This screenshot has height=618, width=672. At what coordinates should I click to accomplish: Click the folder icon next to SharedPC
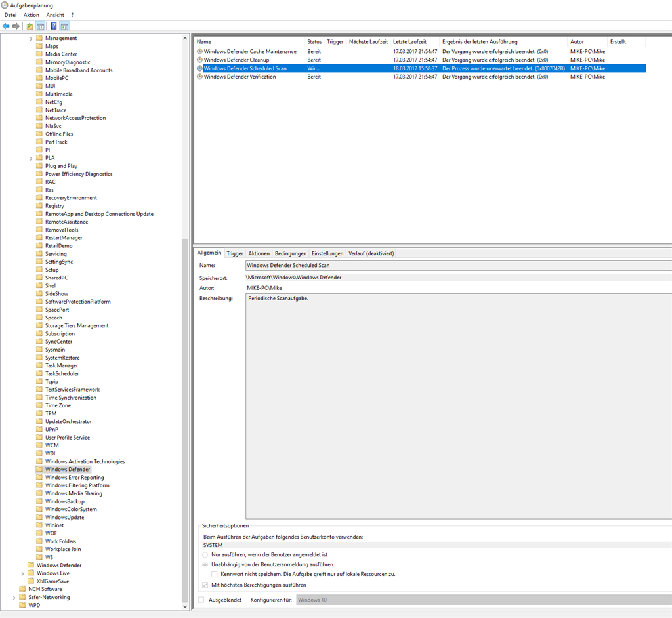point(39,278)
